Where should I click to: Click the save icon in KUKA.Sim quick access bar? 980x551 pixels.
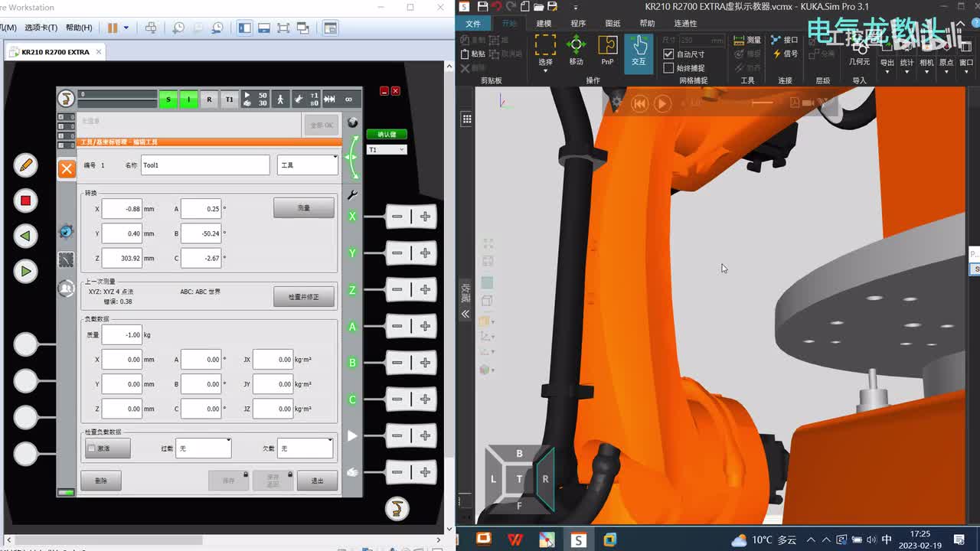(x=482, y=7)
